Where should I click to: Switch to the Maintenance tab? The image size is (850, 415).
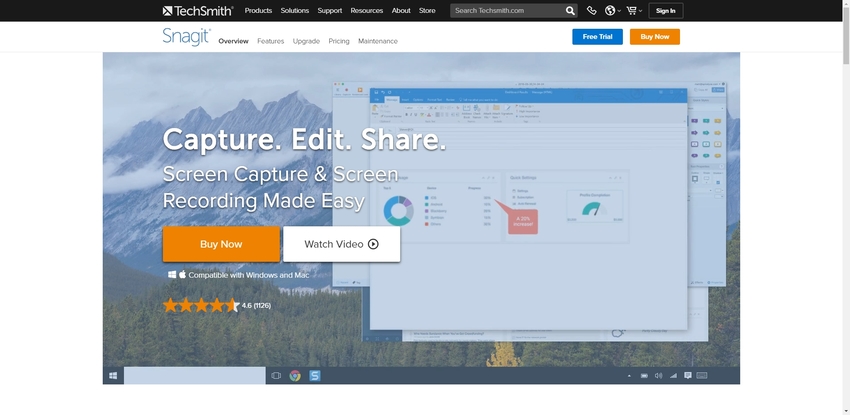tap(378, 41)
